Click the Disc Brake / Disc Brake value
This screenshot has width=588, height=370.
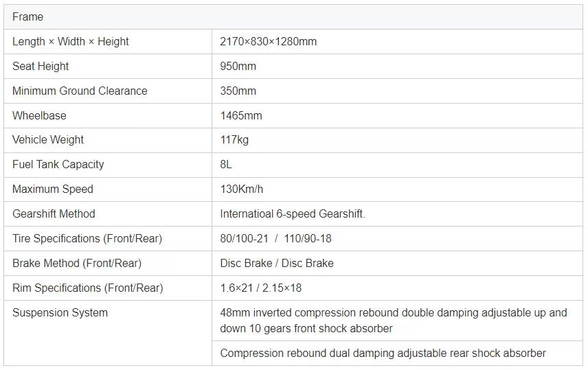(277, 263)
